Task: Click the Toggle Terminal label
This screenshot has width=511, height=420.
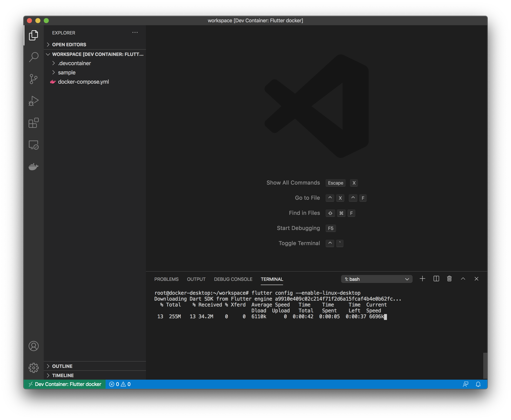Action: click(x=299, y=243)
